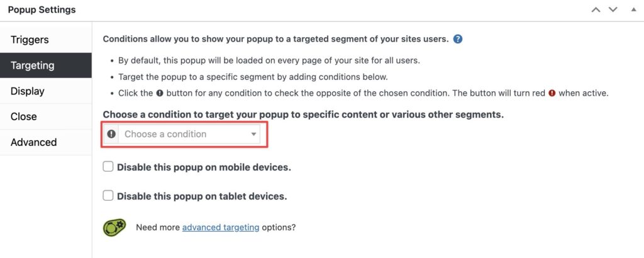The width and height of the screenshot is (644, 258).
Task: Toggle the exclamation not-operand button beside condition
Action: pyautogui.click(x=111, y=134)
